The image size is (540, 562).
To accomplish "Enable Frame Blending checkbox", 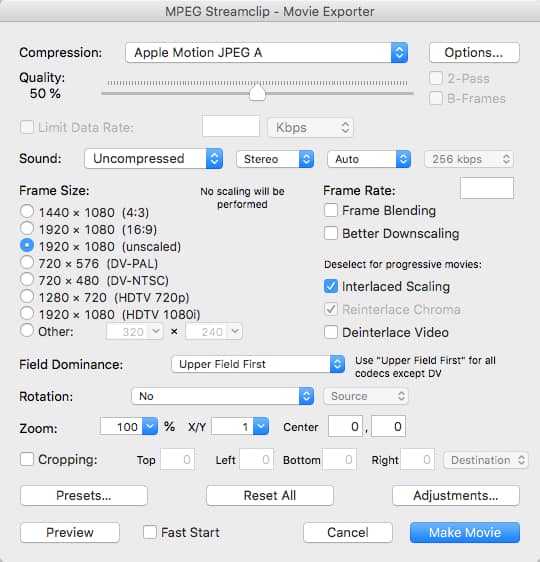I will coord(330,210).
